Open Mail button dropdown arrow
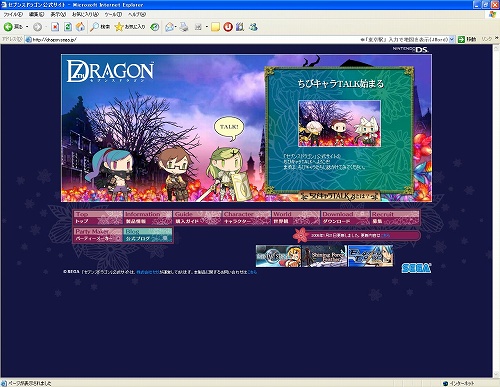 click(176, 27)
